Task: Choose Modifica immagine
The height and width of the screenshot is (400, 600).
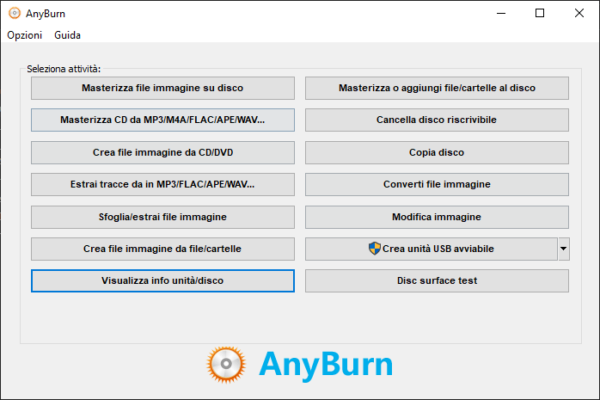Action: [x=437, y=217]
